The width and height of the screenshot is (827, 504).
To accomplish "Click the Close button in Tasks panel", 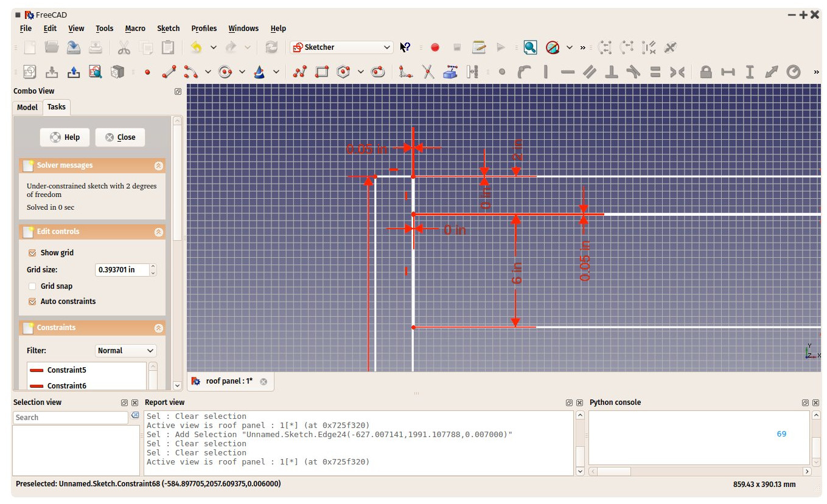I will coord(120,137).
